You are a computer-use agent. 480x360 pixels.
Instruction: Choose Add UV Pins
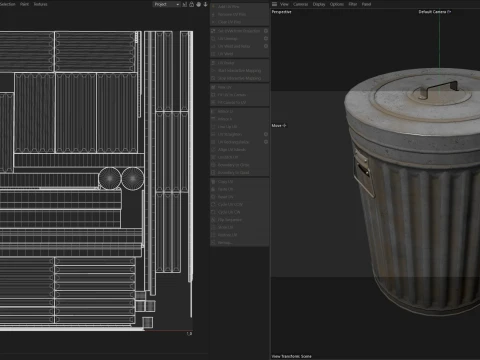click(240, 6)
